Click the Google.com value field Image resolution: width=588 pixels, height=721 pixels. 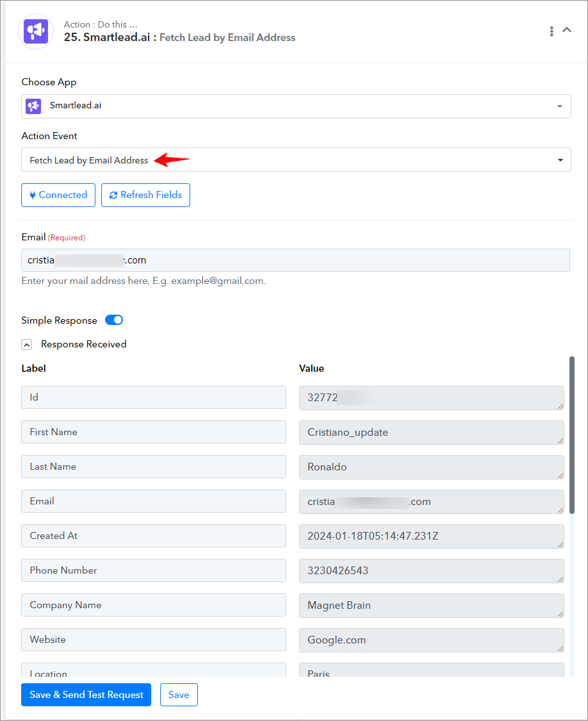coord(431,640)
